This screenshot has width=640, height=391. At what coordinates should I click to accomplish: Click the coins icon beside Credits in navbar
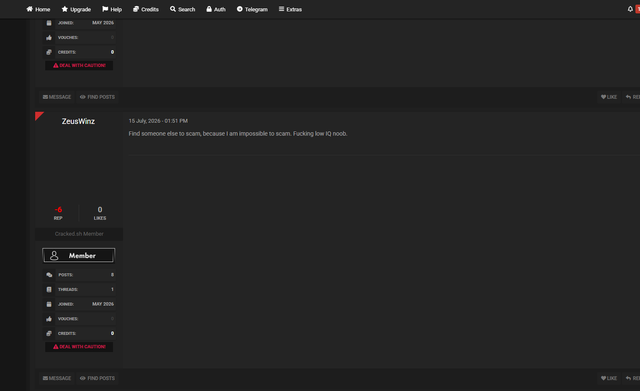(x=136, y=9)
